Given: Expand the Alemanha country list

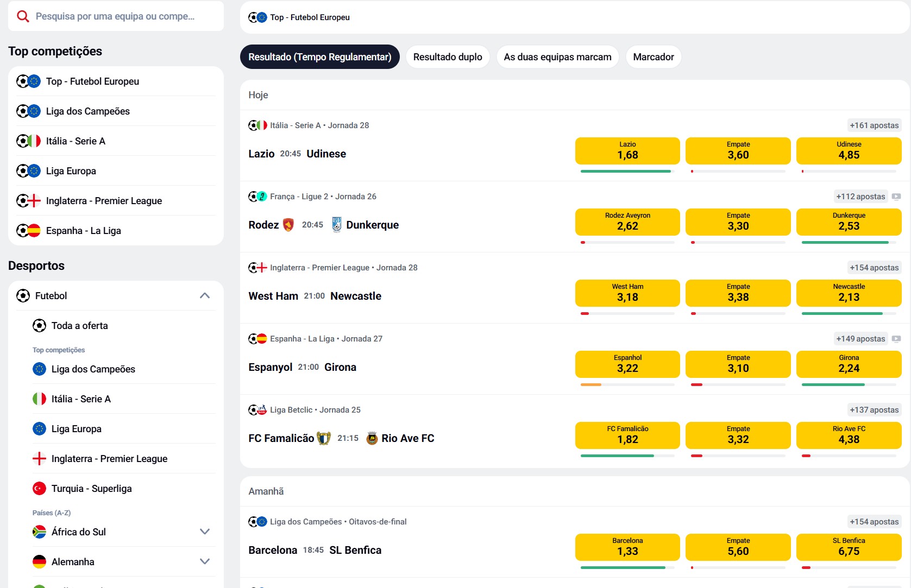Looking at the screenshot, I should click(x=205, y=562).
